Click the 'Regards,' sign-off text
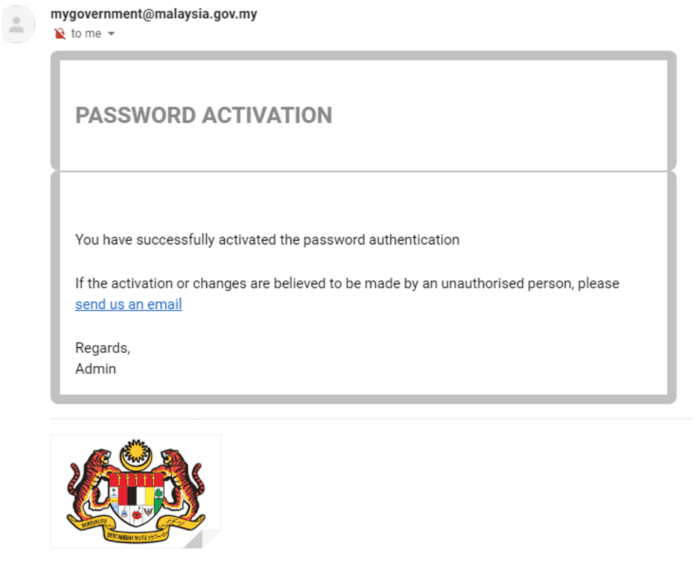Screen dimensions: 700x575 coord(102,348)
